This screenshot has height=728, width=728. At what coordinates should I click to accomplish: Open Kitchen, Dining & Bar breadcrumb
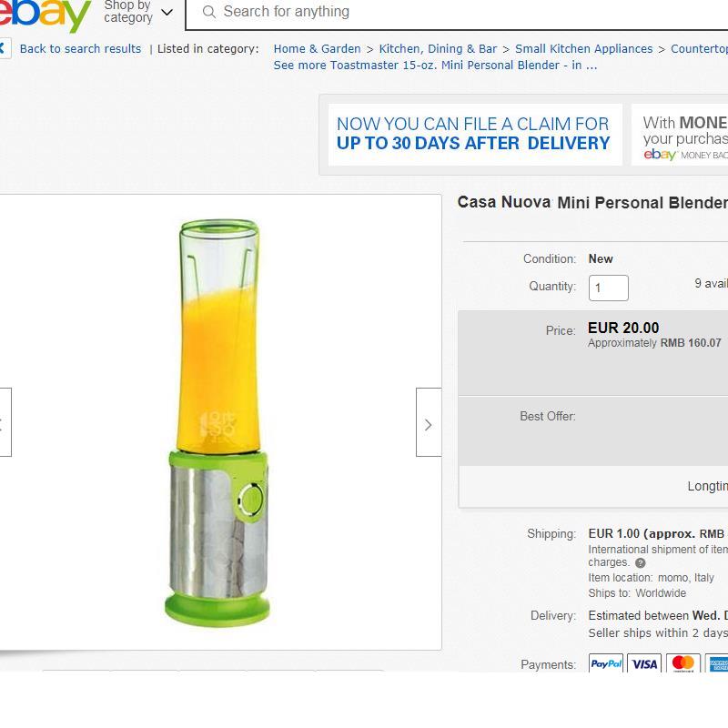(x=438, y=49)
